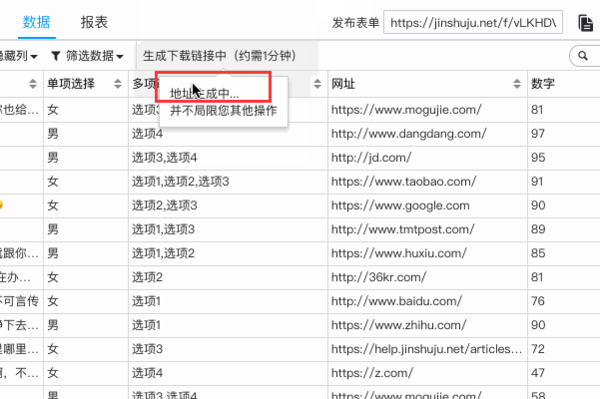Screen dimensions: 600x399
Task: Click the 数字 column header
Action: coord(543,84)
